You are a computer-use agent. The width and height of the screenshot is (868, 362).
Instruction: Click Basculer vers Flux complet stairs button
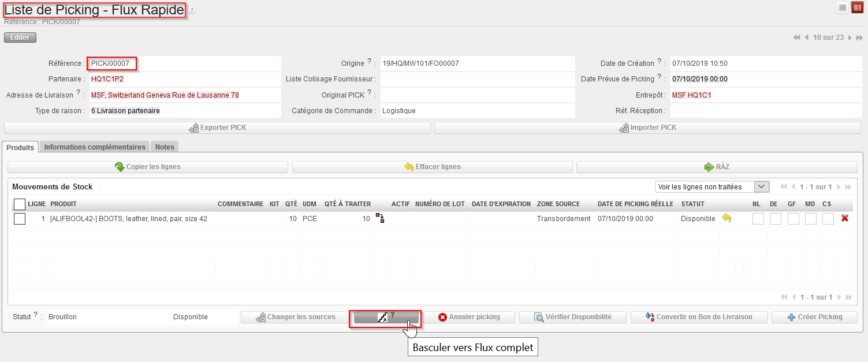coord(385,317)
